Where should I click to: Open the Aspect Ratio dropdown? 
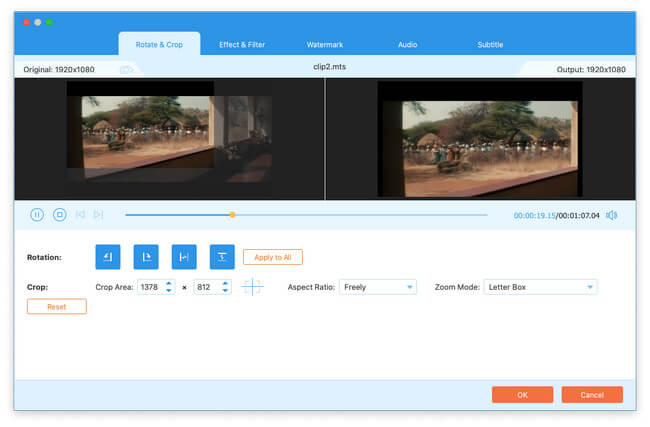(378, 287)
